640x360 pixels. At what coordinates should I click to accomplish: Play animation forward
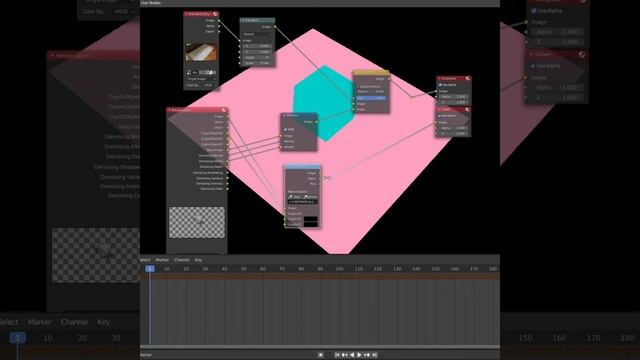[x=360, y=355]
